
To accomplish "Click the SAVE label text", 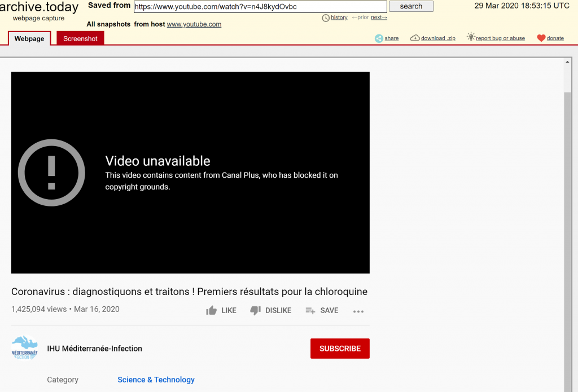I will click(329, 311).
